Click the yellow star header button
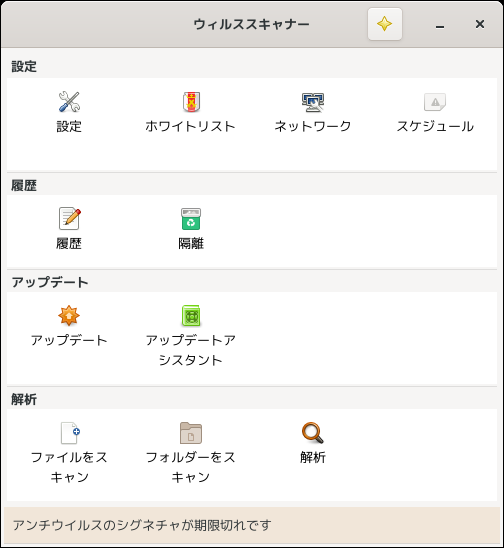504x548 pixels. tap(384, 24)
